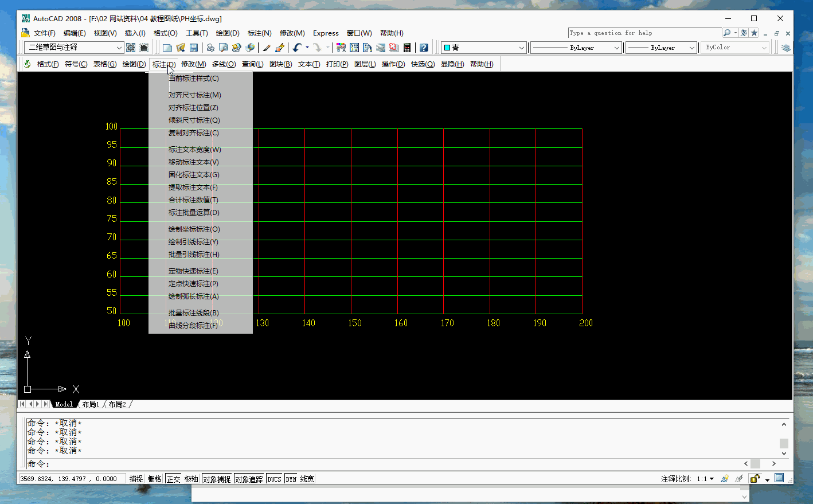Viewport: 813px width, 504px height.
Task: Toggle 对象追踪 object snap tracking
Action: tap(249, 479)
